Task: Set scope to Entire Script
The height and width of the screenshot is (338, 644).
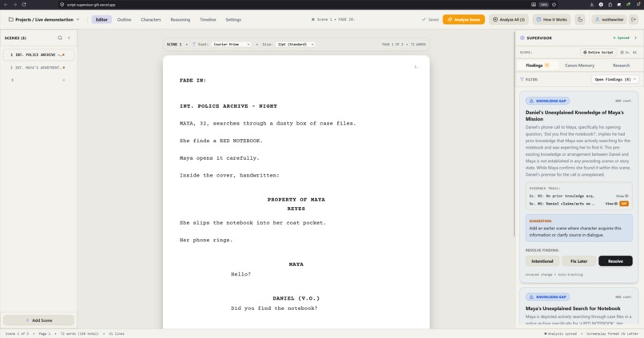Action: (598, 52)
